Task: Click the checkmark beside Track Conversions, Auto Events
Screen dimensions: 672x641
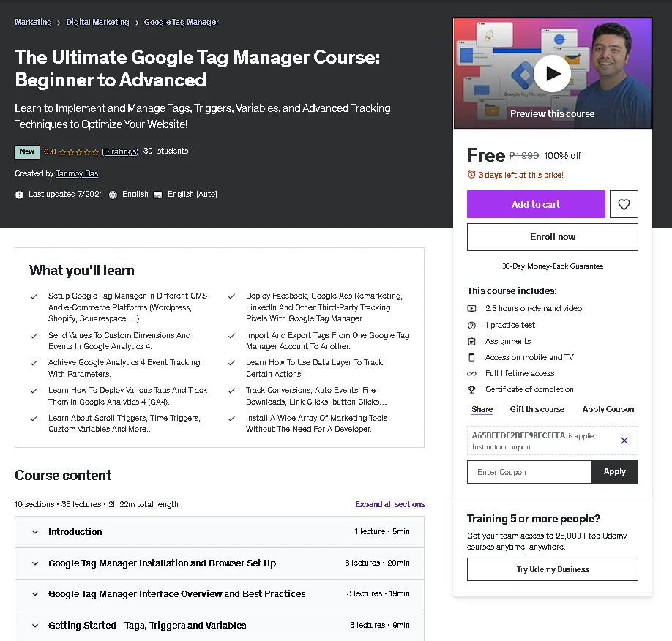Action: (231, 390)
